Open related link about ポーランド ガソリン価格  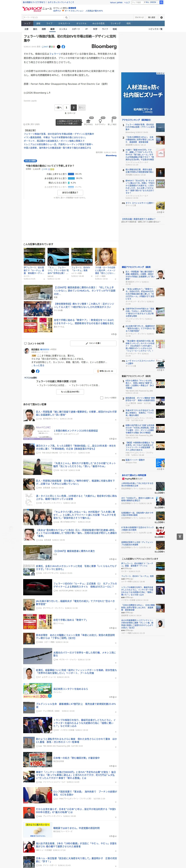54,141
